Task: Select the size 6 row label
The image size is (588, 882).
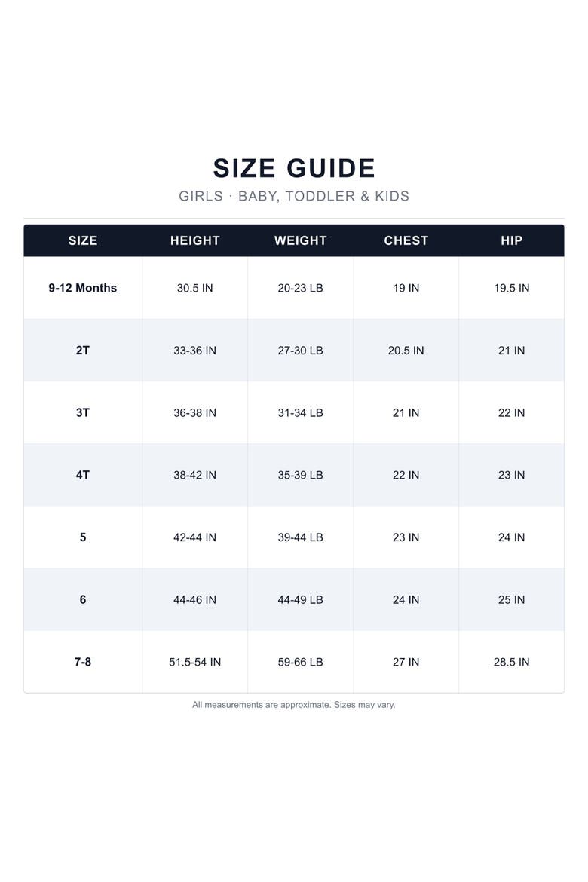Action: click(x=83, y=599)
